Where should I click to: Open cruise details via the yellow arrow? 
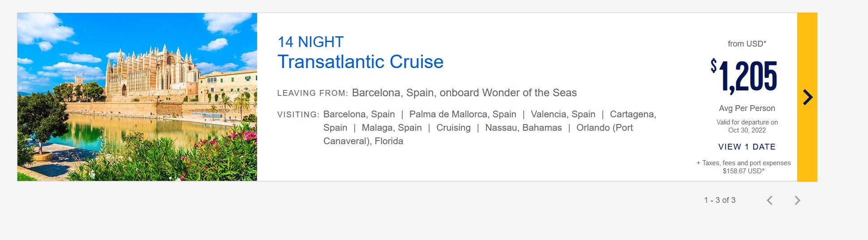click(x=807, y=97)
